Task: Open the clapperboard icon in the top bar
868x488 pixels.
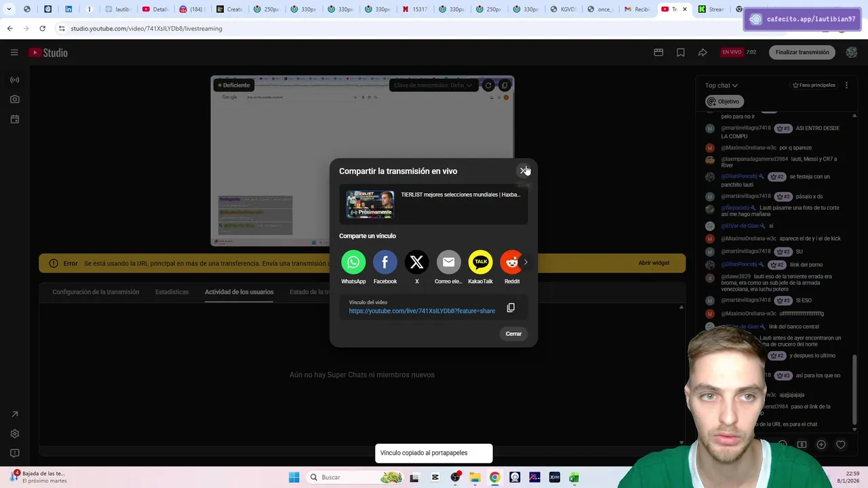Action: (x=658, y=52)
